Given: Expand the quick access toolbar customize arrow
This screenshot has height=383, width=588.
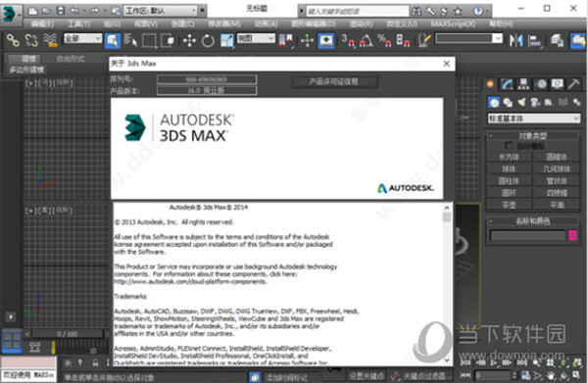Looking at the screenshot, I should [203, 11].
